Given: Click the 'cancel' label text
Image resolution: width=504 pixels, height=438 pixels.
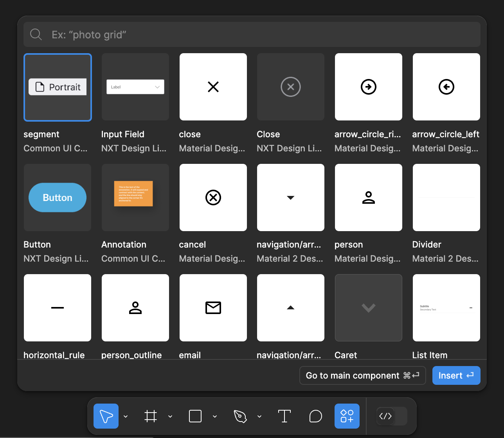Looking at the screenshot, I should 193,244.
